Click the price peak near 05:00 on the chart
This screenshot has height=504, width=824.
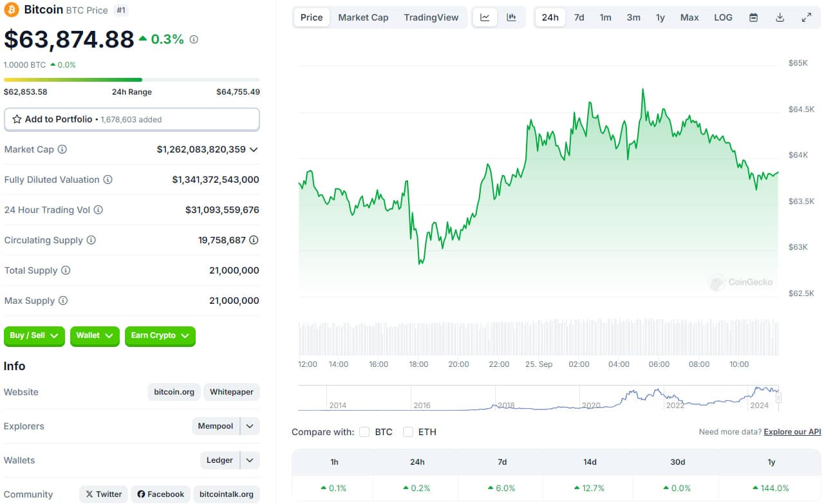(642, 90)
